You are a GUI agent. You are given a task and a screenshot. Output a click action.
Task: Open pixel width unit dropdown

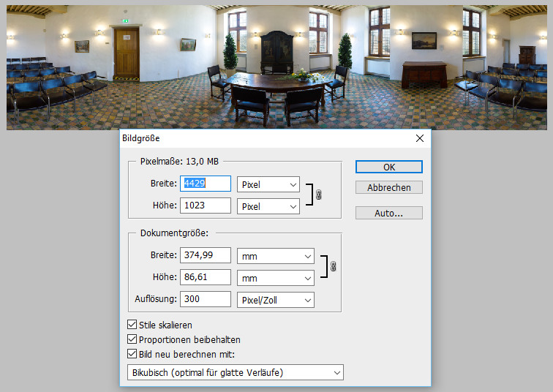click(268, 184)
